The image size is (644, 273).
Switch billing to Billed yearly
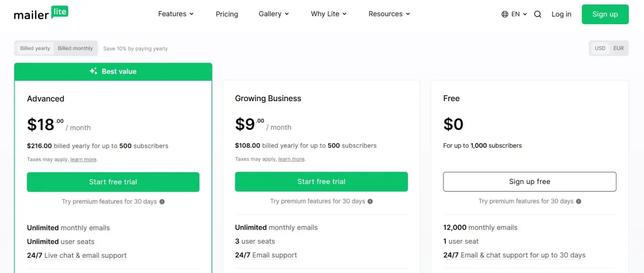[x=35, y=48]
